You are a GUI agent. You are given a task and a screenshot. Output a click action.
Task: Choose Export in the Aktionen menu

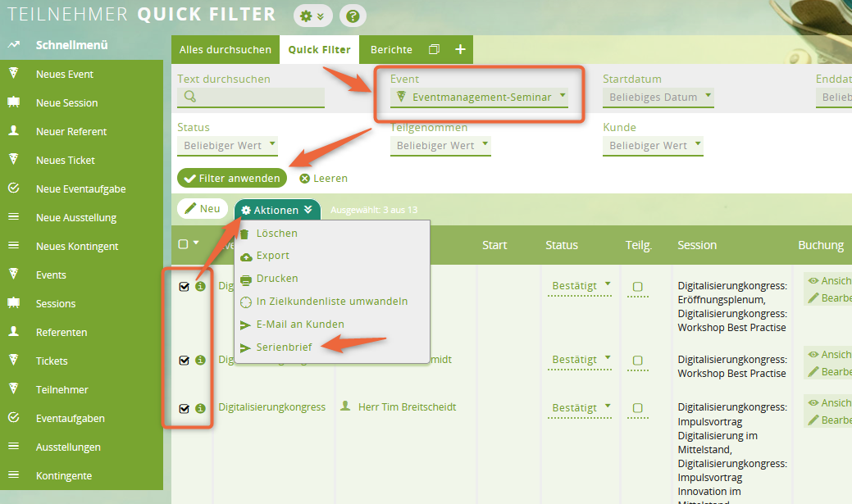tap(272, 256)
